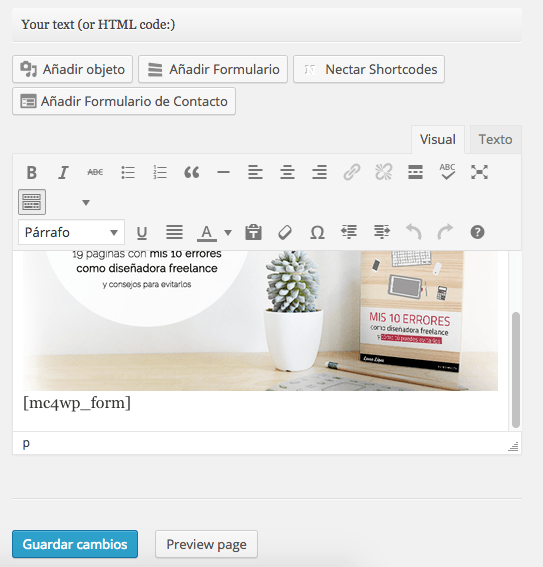Decrease the indent
This screenshot has width=543, height=567.
point(349,232)
